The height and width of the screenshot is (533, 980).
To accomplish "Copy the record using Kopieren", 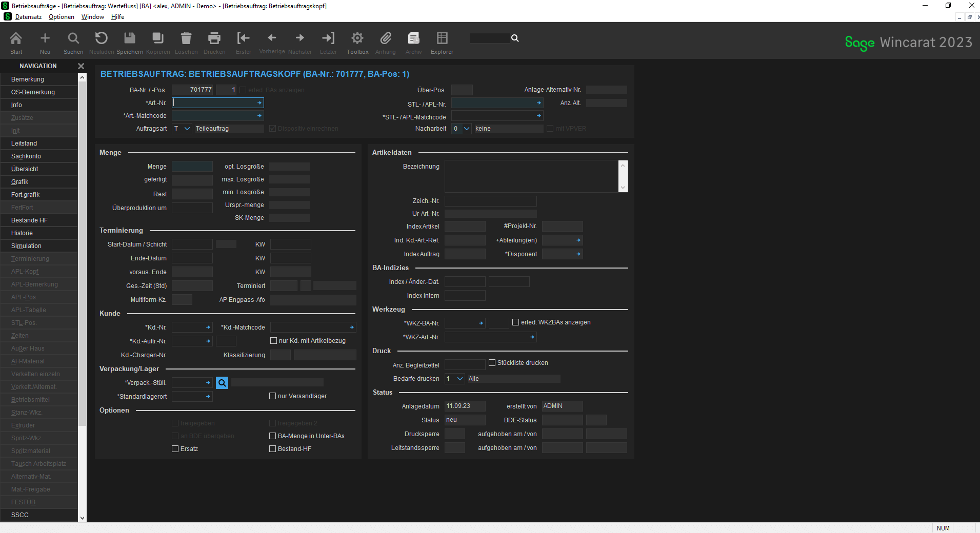I will 158,38.
